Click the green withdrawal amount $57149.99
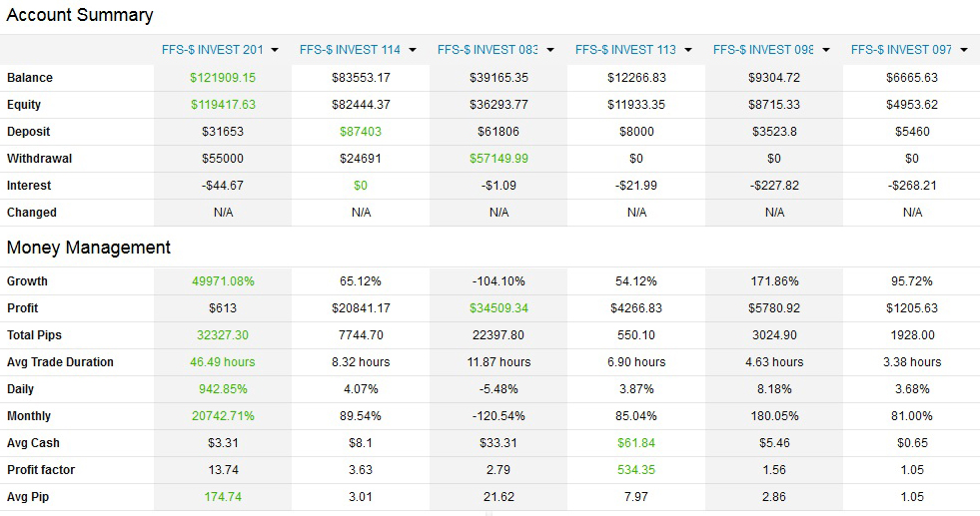Image resolution: width=980 pixels, height=516 pixels. tap(498, 159)
